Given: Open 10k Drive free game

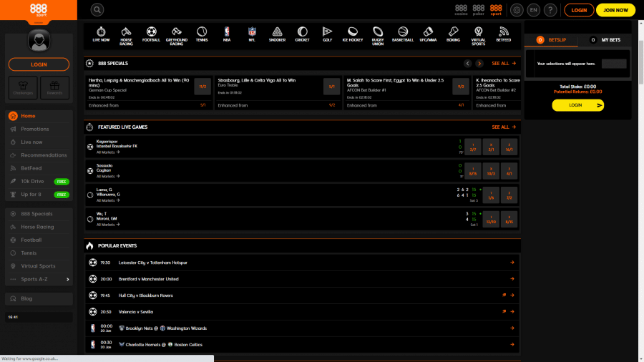Looking at the screenshot, I should (x=39, y=182).
